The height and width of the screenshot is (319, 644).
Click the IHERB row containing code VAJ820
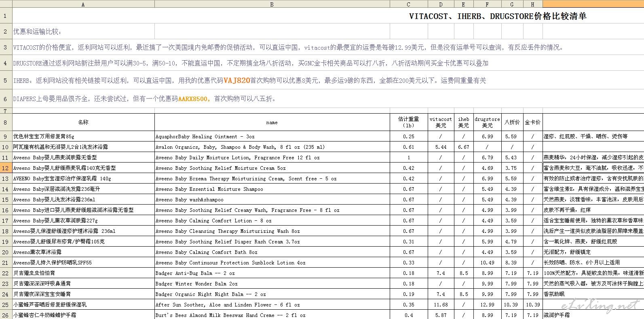[249, 80]
